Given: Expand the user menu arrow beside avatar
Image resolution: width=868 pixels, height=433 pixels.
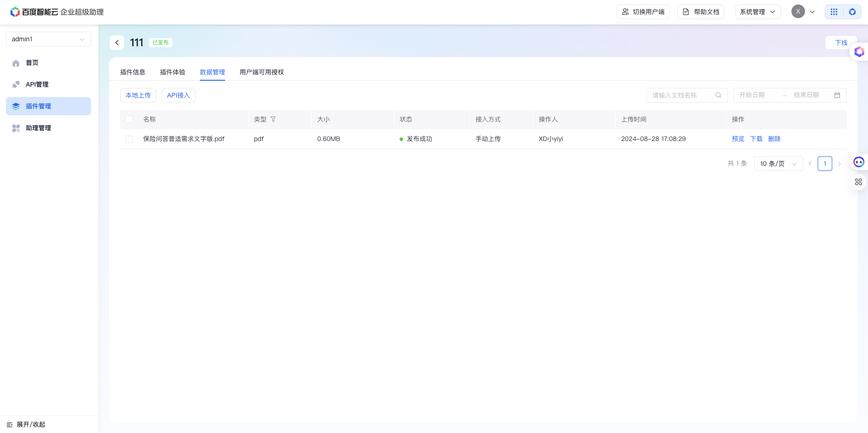Looking at the screenshot, I should 812,12.
